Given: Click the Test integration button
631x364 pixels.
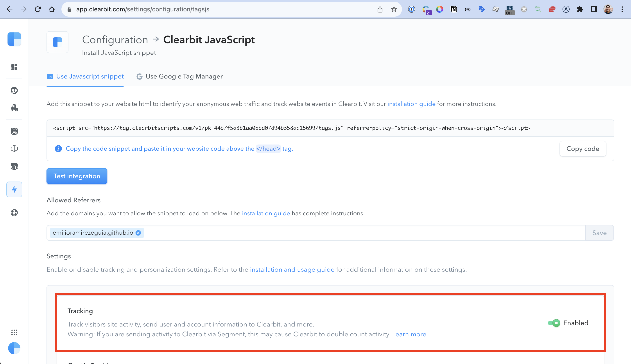Looking at the screenshot, I should (x=77, y=176).
